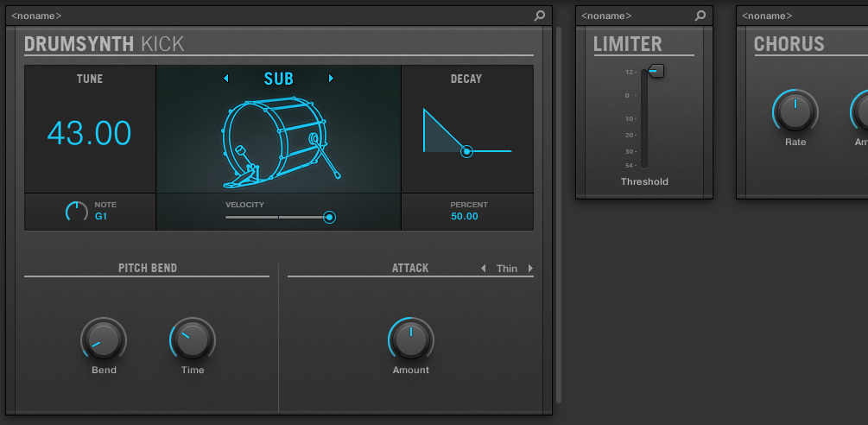Click the Attack Amount knob

(411, 339)
